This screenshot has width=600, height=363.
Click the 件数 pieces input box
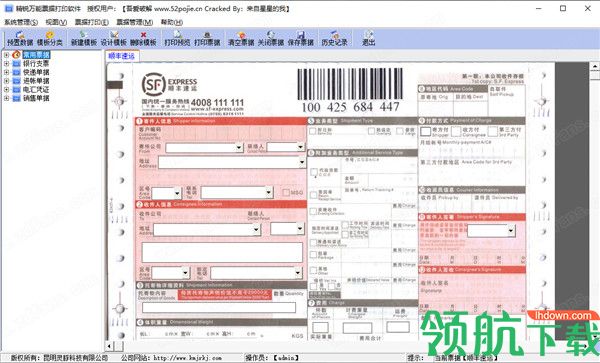tap(320, 327)
